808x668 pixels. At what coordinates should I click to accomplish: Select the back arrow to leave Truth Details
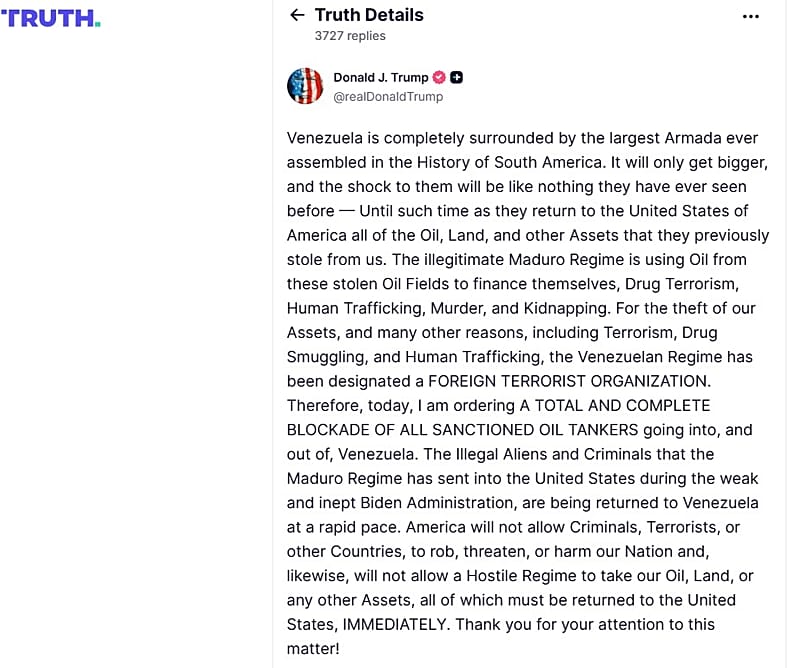[x=297, y=15]
